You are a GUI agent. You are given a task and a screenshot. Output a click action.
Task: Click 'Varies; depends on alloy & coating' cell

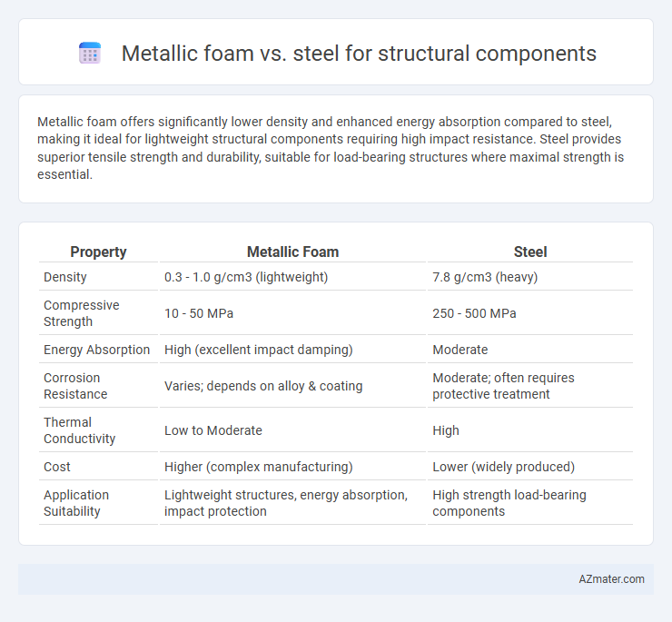[x=263, y=386]
